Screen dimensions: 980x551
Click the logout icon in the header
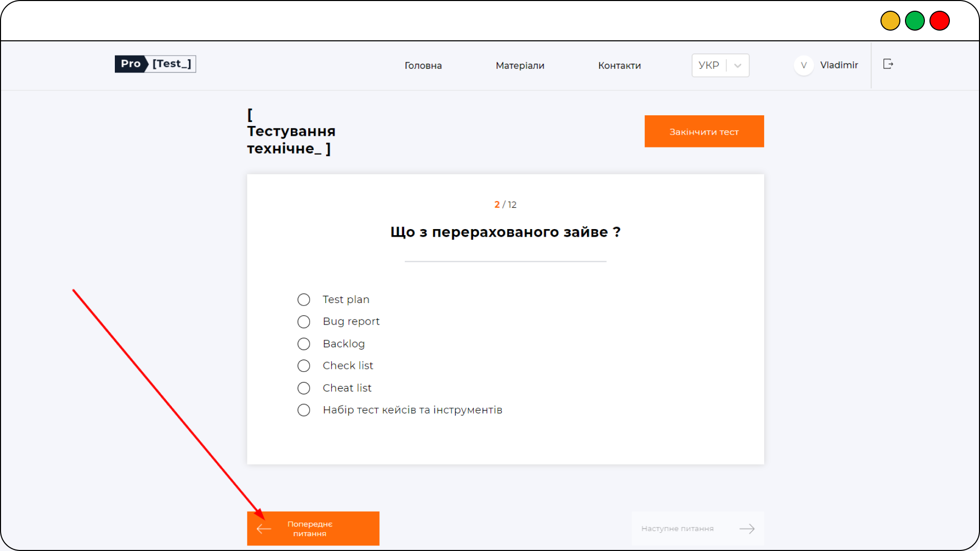(888, 64)
